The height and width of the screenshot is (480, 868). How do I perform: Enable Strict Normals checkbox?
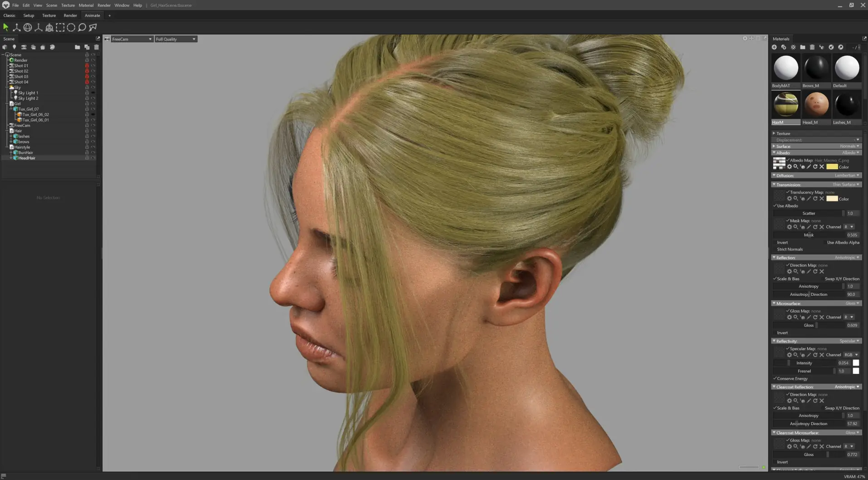click(775, 250)
